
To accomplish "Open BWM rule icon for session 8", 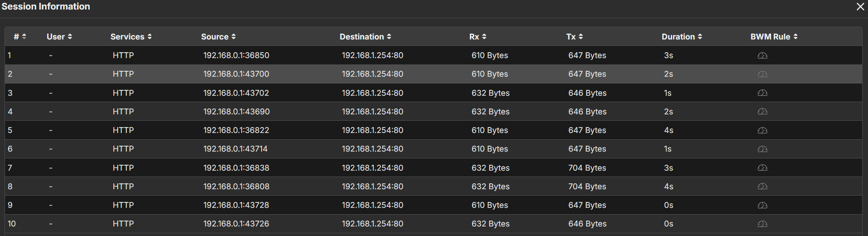I will coord(762,187).
